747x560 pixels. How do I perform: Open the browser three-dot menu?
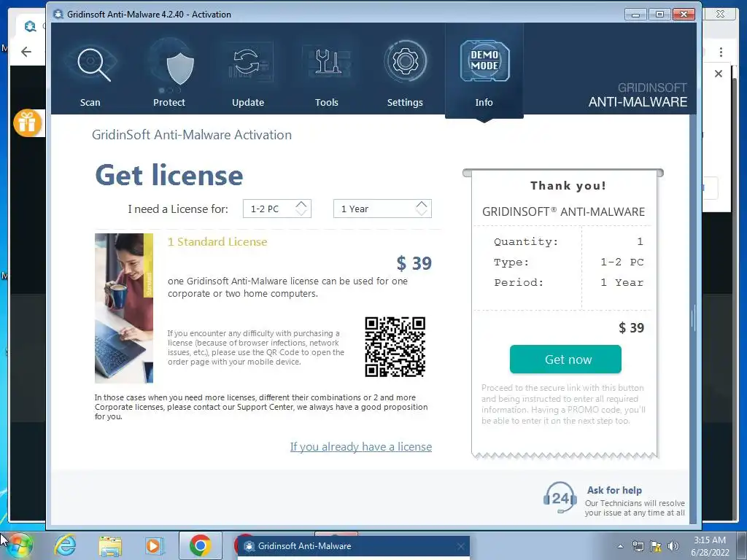pos(721,52)
